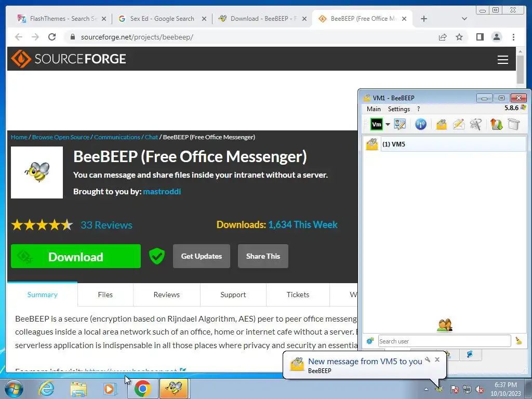Viewport: 532px width, 399px height.
Task: Expand Chrome tab search chevron
Action: pyautogui.click(x=464, y=19)
